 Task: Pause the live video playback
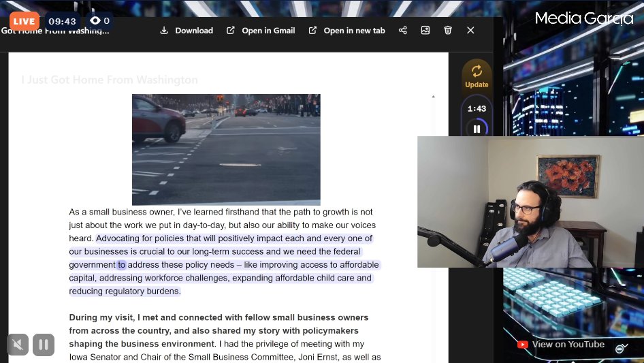[x=44, y=345]
